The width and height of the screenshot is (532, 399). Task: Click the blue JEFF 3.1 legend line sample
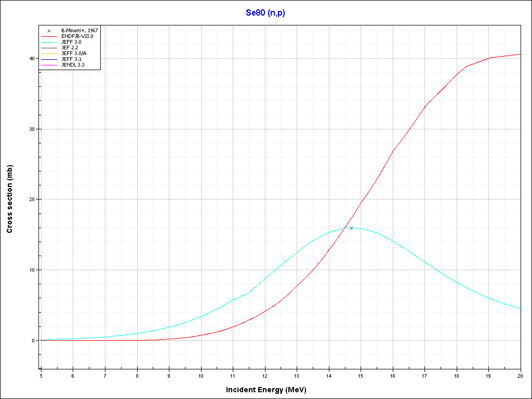(49, 59)
